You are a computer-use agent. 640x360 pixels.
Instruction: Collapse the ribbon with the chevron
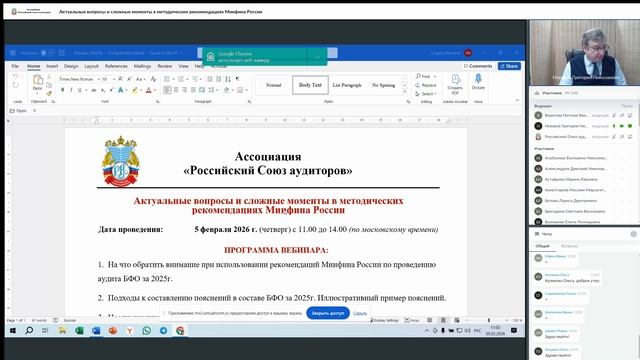click(517, 100)
